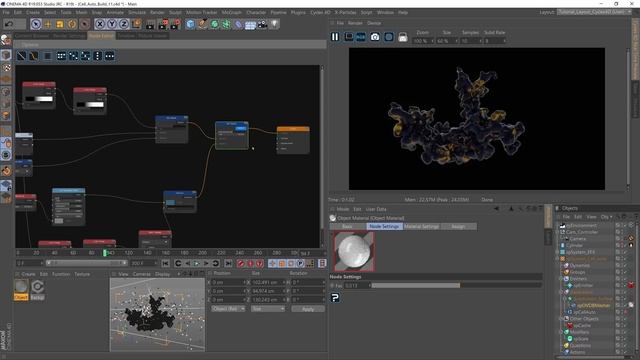This screenshot has width=640, height=360.
Task: Click the Deformer icon
Action: pyautogui.click(x=238, y=24)
